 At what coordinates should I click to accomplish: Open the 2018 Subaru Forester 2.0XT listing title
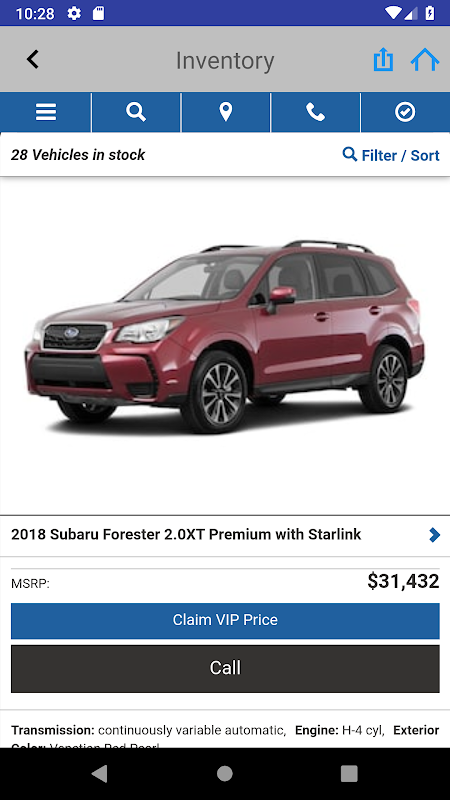[x=186, y=535]
